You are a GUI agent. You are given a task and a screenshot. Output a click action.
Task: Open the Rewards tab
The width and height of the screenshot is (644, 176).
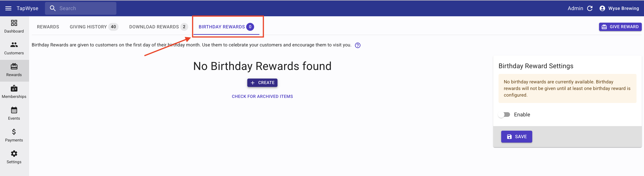click(48, 27)
